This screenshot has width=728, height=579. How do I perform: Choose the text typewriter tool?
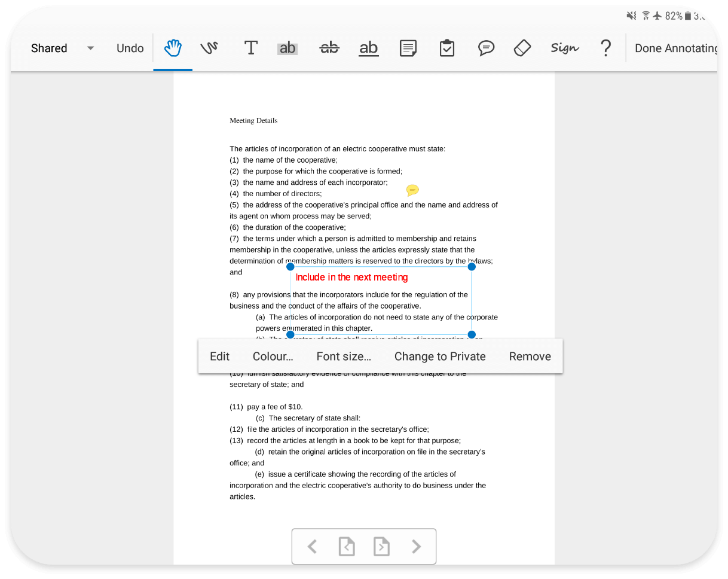click(x=251, y=48)
